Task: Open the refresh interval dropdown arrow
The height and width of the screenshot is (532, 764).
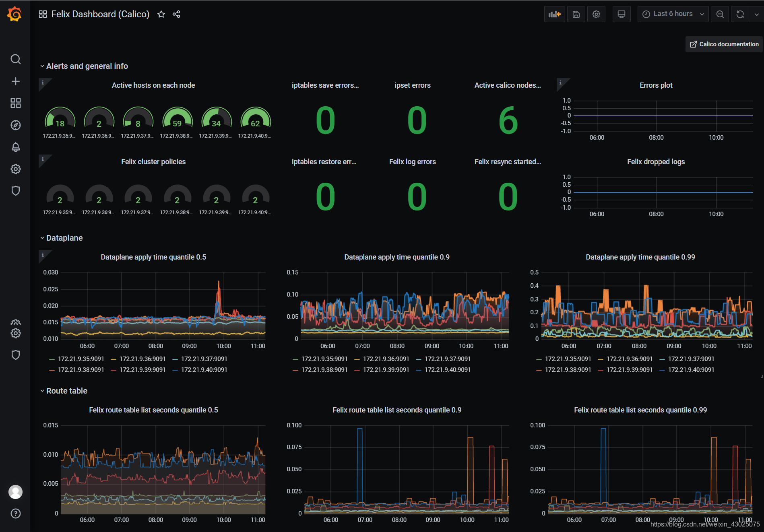Action: [756, 14]
